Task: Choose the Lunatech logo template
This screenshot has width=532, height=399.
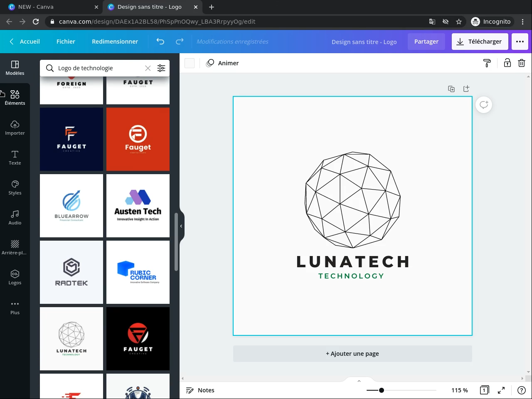Action: 71,339
